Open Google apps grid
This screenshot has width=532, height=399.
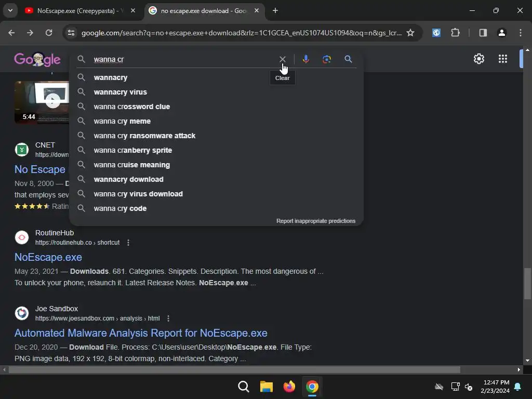click(503, 59)
